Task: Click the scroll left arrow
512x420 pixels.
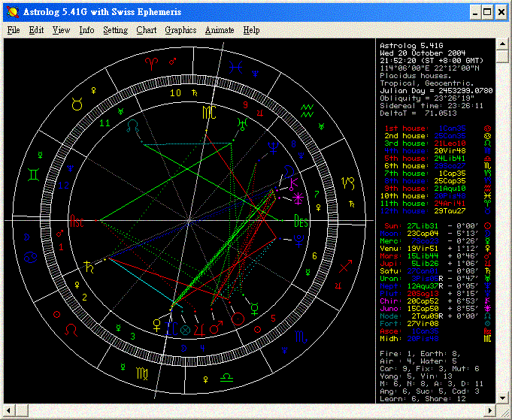Action: click(x=10, y=410)
